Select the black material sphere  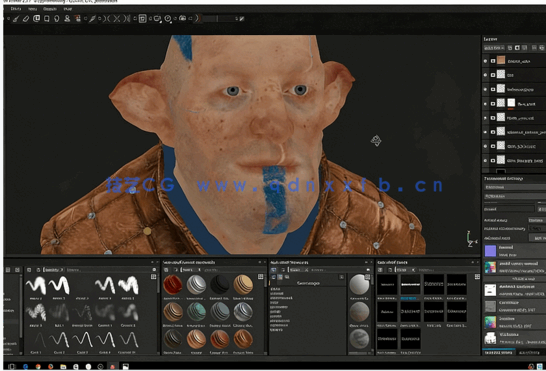click(x=220, y=285)
